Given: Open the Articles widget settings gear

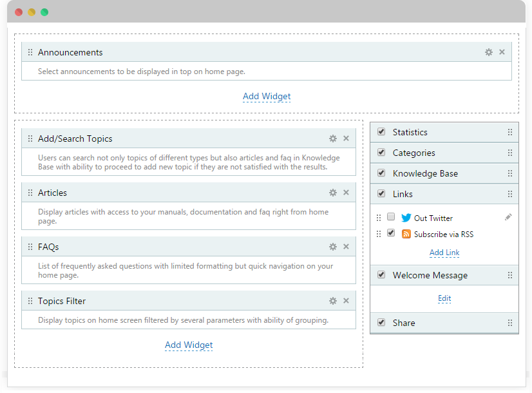Looking at the screenshot, I should [333, 193].
